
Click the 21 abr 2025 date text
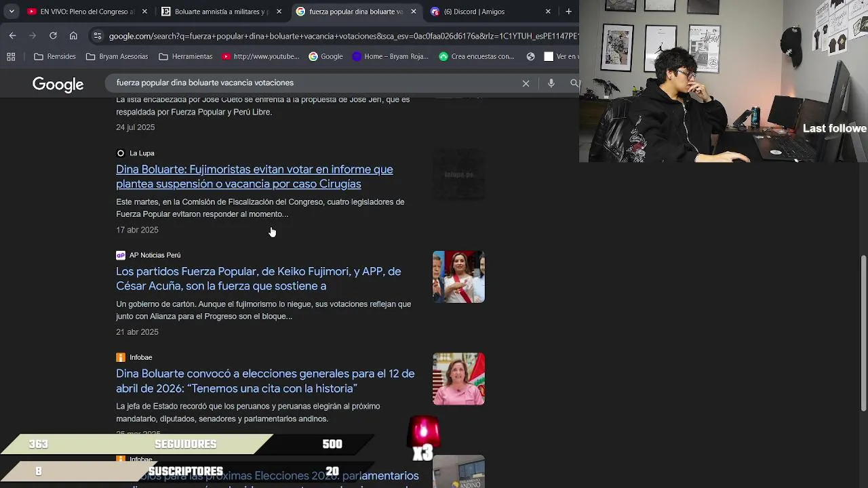pos(137,332)
